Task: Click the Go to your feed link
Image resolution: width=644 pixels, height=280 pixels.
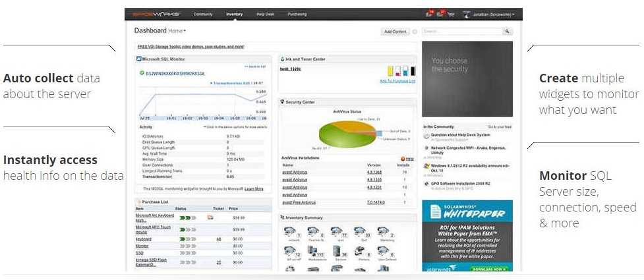Action: click(x=500, y=127)
